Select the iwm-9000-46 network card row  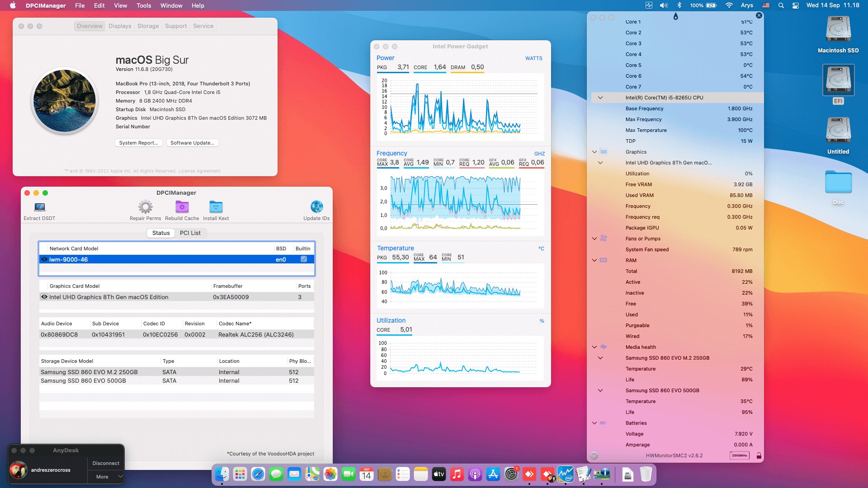point(177,259)
